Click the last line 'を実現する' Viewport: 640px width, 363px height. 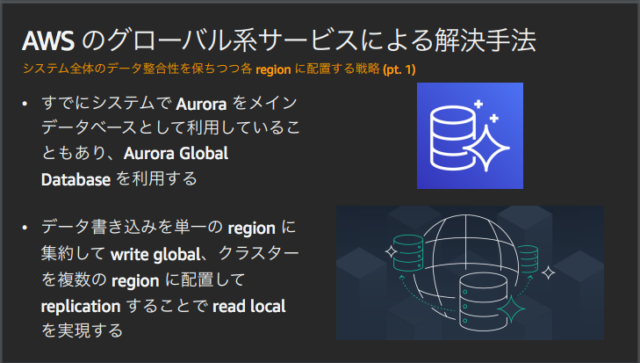[82, 330]
